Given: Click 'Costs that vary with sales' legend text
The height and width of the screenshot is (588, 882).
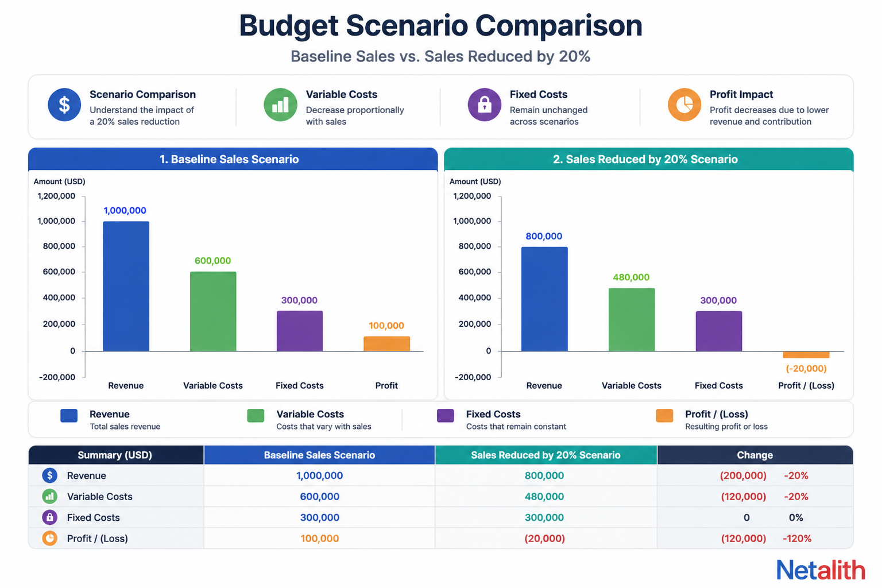Looking at the screenshot, I should [324, 427].
